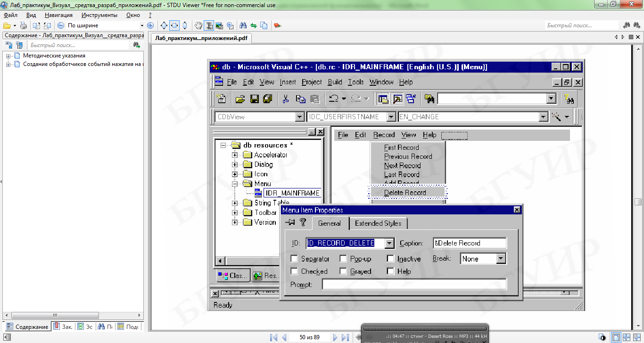644x343 pixels.
Task: Activate the fit-to-width view icon
Action: pyautogui.click(x=174, y=25)
